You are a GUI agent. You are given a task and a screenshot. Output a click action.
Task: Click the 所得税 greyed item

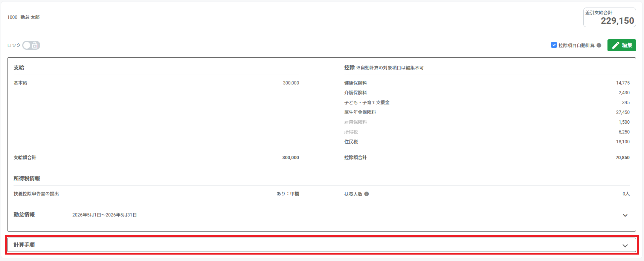click(351, 132)
